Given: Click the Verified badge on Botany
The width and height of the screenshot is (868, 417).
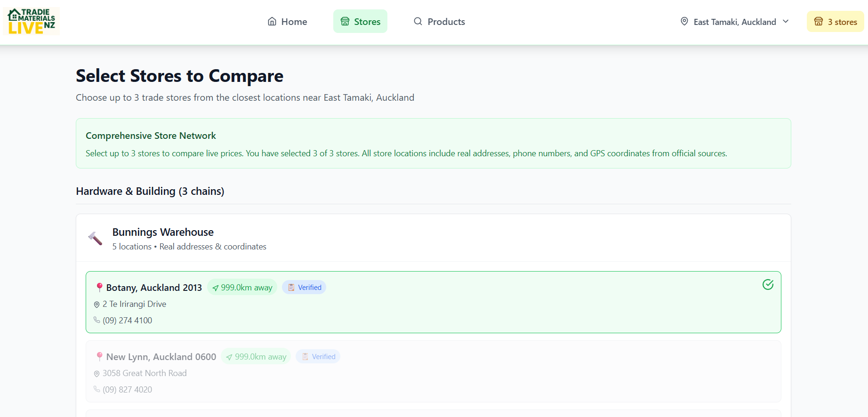Looking at the screenshot, I should (x=304, y=287).
